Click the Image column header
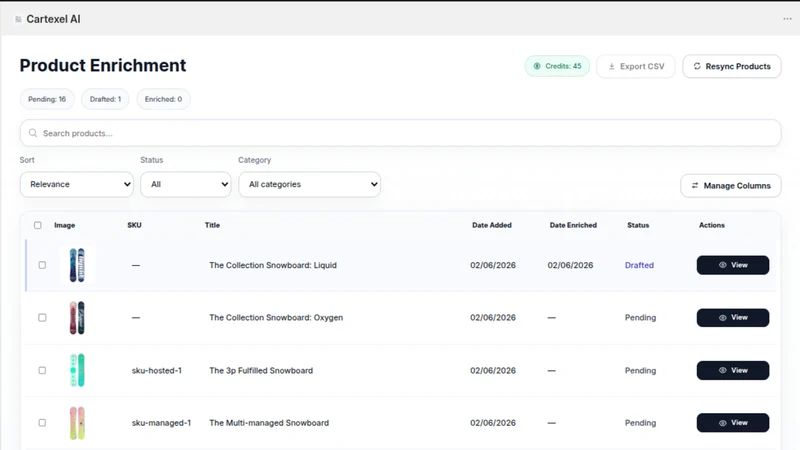Screen dimensions: 800x450 tap(65, 225)
